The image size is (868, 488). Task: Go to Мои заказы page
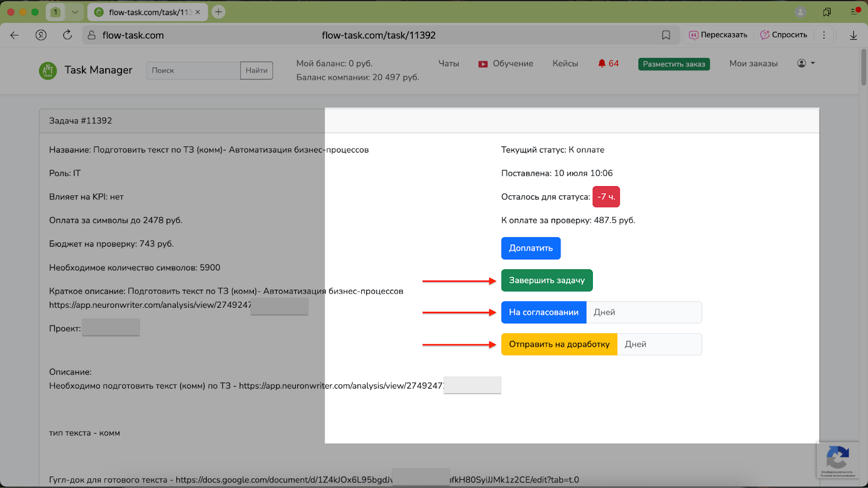pyautogui.click(x=753, y=64)
